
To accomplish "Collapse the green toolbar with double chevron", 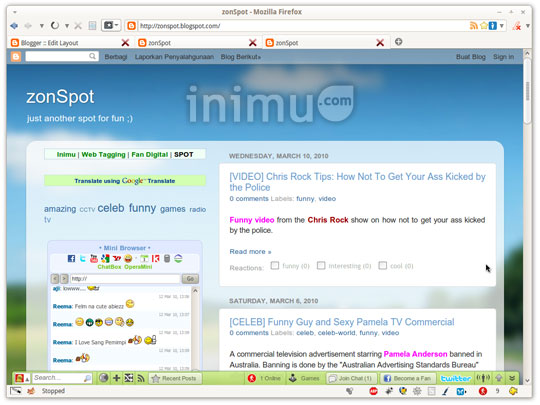I will pos(512,378).
